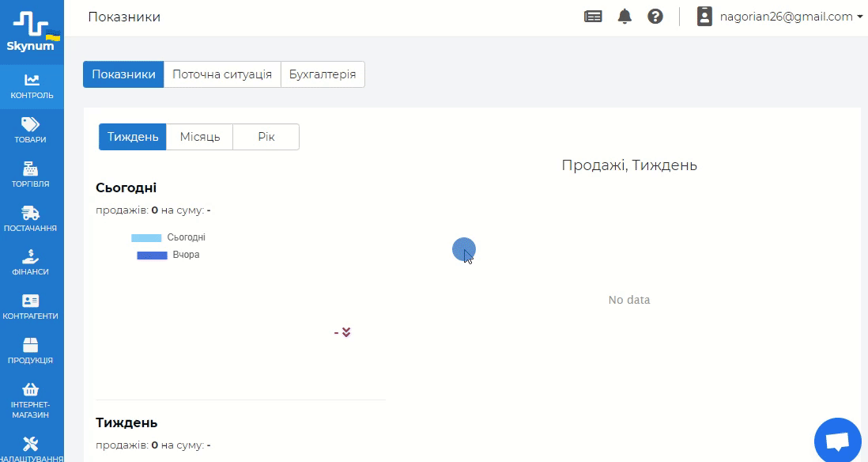Toggle the Вчора legend color swatch
Viewport: 868px width, 462px height.
pyautogui.click(x=153, y=256)
